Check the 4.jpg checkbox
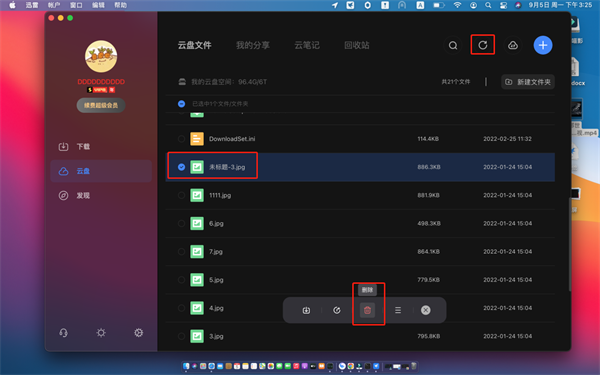The height and width of the screenshot is (375, 600). pyautogui.click(x=181, y=308)
